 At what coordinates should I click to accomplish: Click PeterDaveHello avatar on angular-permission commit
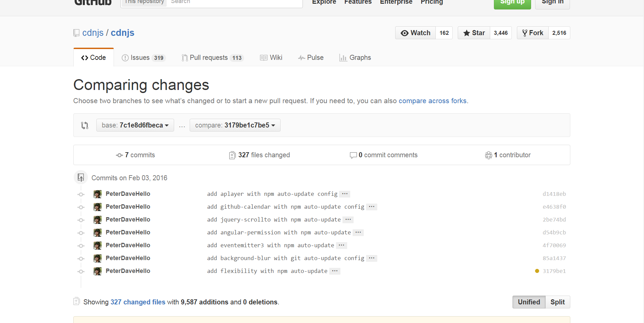pos(98,232)
